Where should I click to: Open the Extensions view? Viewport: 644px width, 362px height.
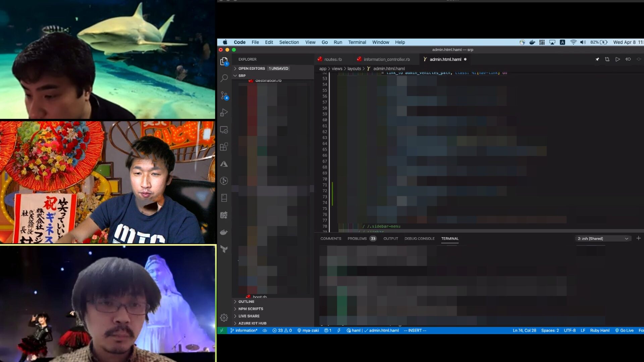(224, 147)
